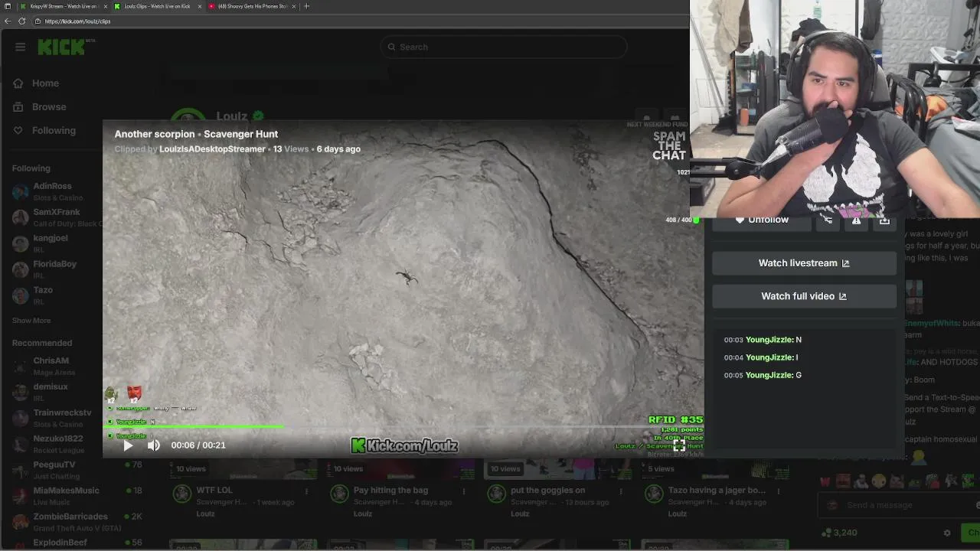The image size is (980, 551).
Task: Open MiaMakesMusic recommended channel
Action: click(77, 496)
